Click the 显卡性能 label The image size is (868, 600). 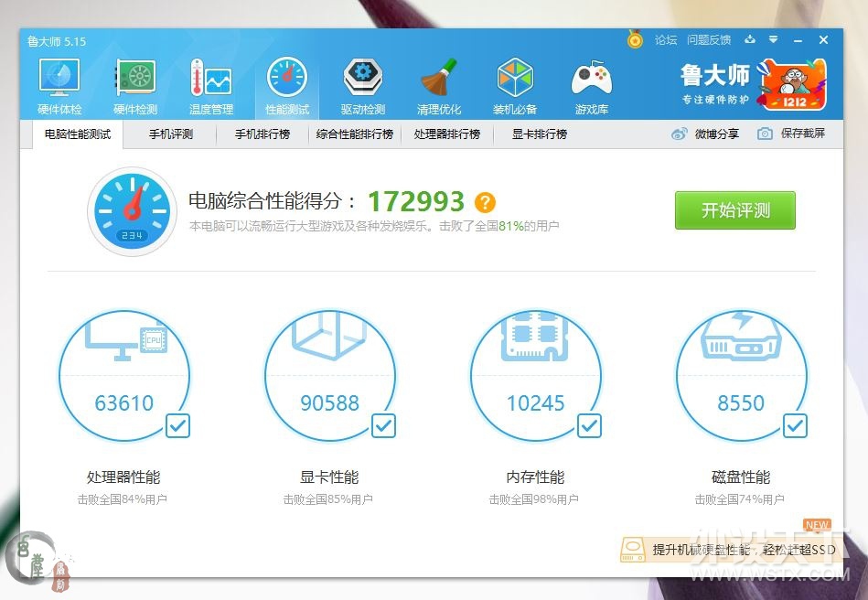pos(329,477)
